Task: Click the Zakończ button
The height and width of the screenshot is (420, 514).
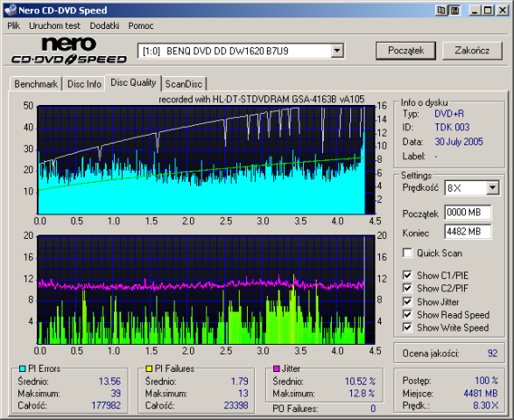Action: pos(472,51)
